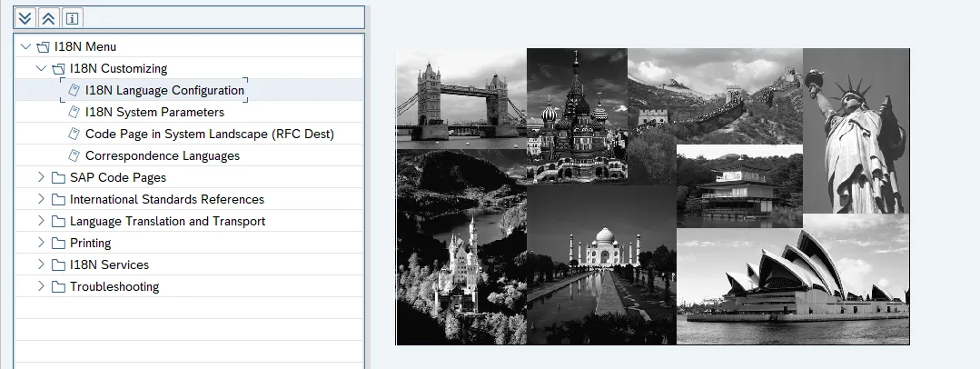Click the Expand All double-down-arrow toolbar button
This screenshot has width=980, height=369.
coord(25,18)
